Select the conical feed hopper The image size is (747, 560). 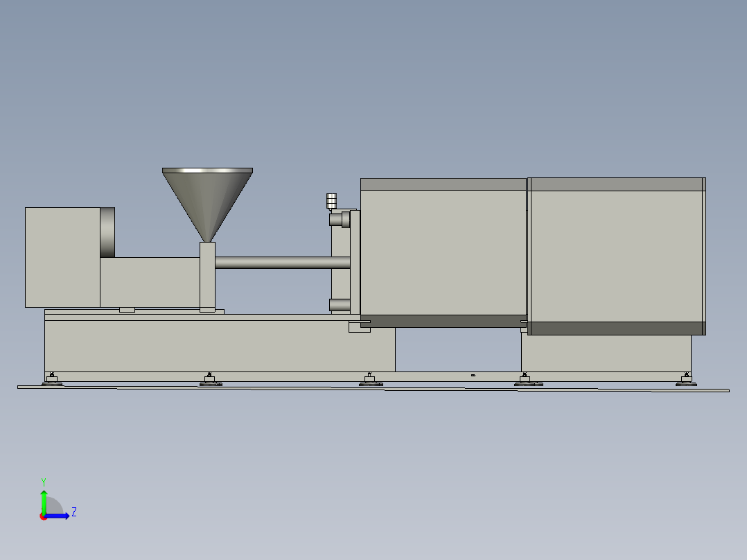click(207, 204)
